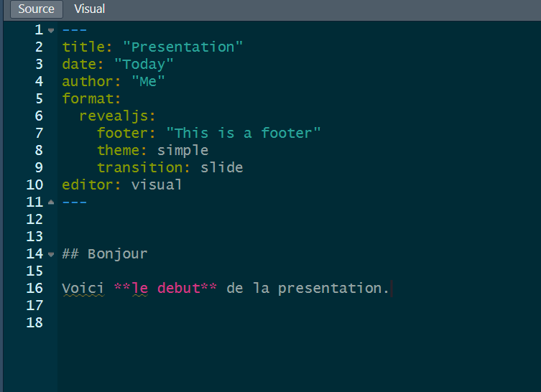Click line number 12 in the gutter

pyautogui.click(x=34, y=220)
